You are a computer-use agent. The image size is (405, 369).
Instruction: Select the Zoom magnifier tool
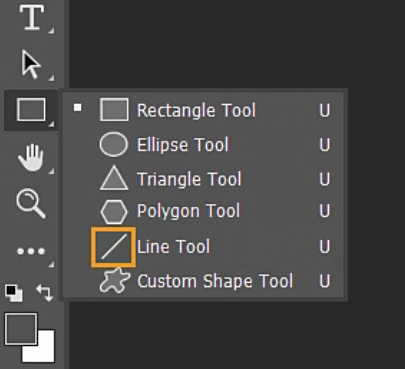click(x=31, y=203)
